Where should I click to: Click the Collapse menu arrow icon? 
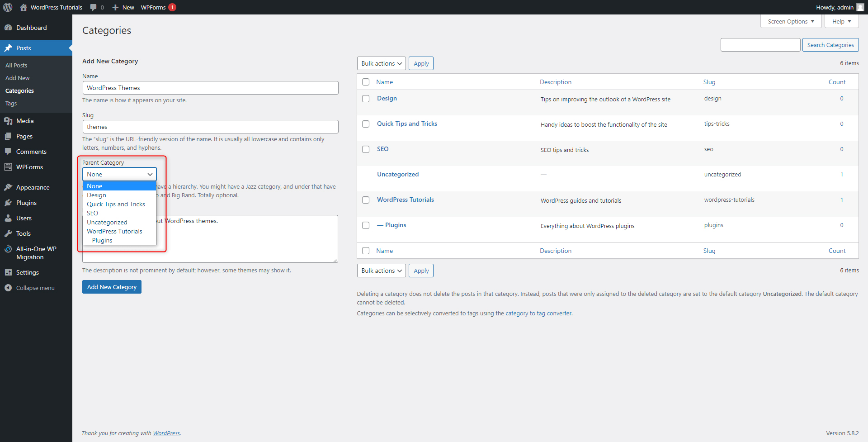tap(8, 288)
